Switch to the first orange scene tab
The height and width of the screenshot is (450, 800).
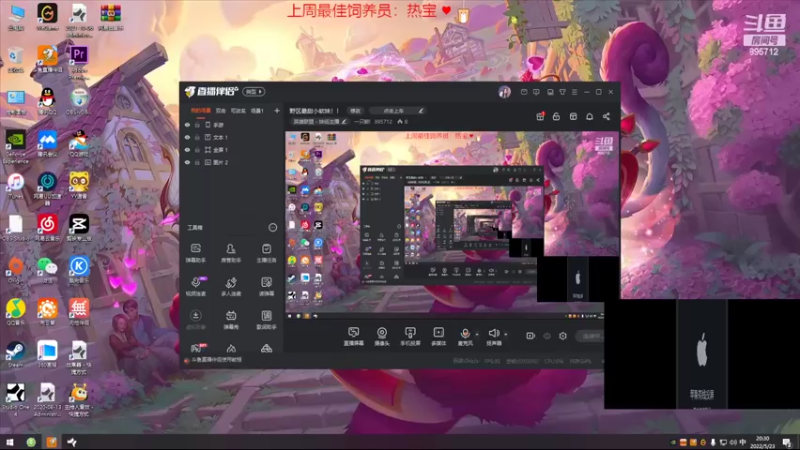click(201, 111)
